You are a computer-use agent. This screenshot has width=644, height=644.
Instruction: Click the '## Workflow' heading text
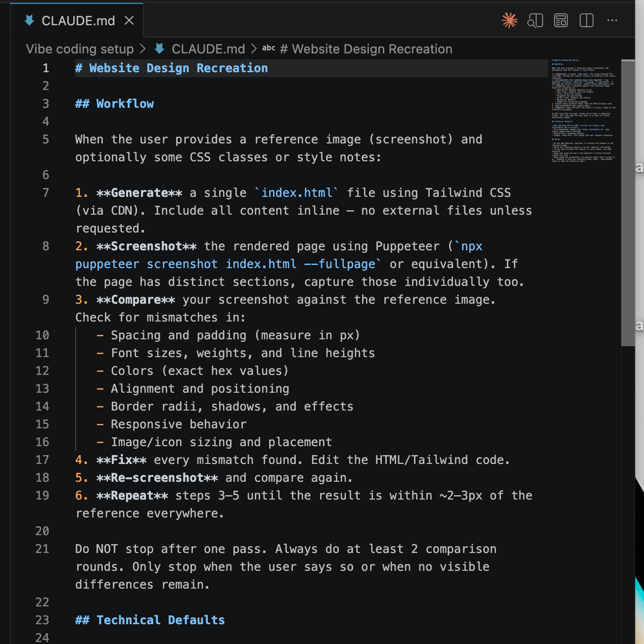click(115, 104)
